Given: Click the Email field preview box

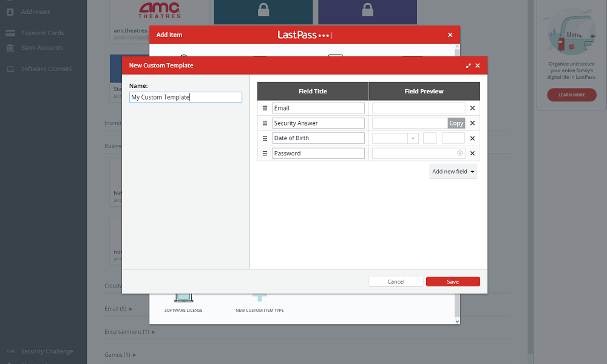Looking at the screenshot, I should (418, 108).
